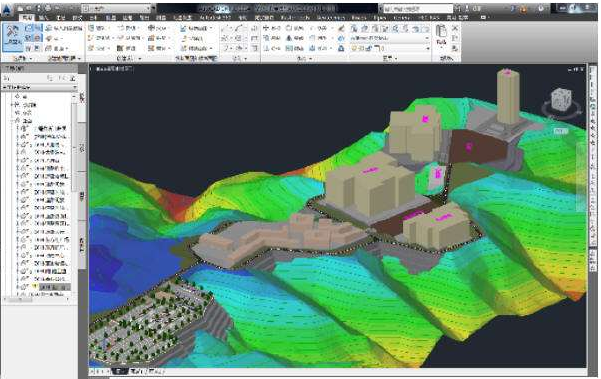Expand the Layers panel title flyout
Image resolution: width=601 pixels, height=379 pixels.
[x=389, y=58]
